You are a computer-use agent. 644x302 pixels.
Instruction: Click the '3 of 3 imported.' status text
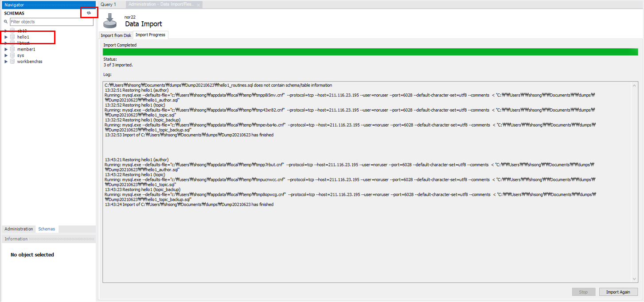[118, 65]
